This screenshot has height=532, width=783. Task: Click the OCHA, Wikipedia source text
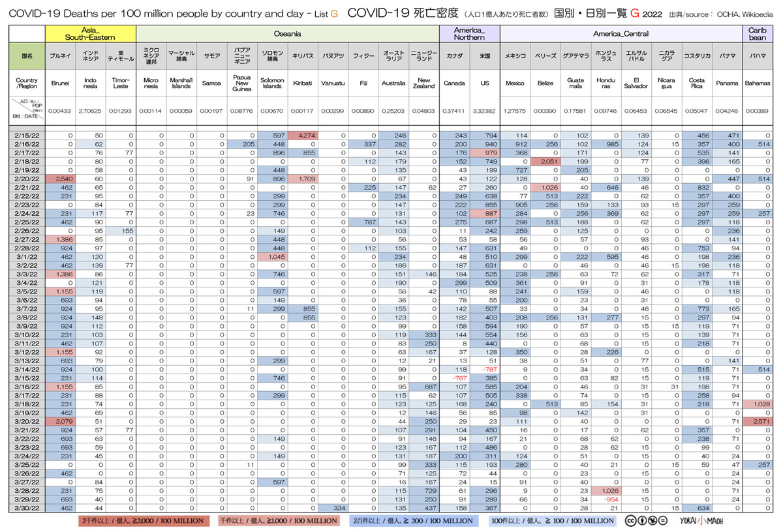coord(743,14)
